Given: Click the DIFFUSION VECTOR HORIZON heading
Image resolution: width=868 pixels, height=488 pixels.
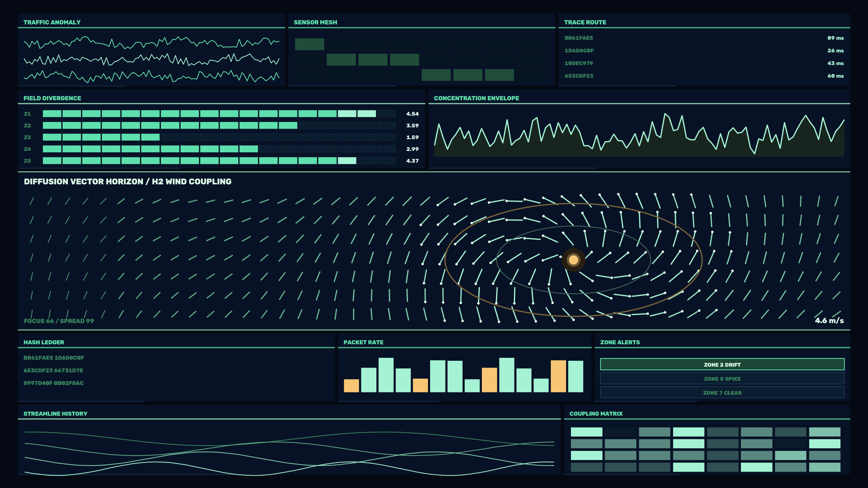Looking at the screenshot, I should coord(128,181).
